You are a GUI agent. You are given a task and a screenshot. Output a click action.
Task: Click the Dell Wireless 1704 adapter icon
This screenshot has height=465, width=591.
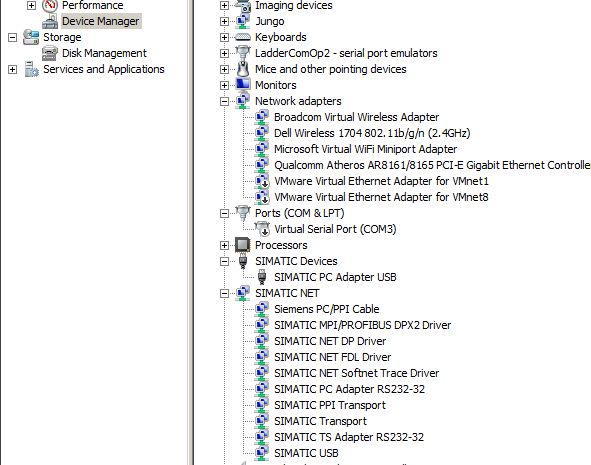262,133
